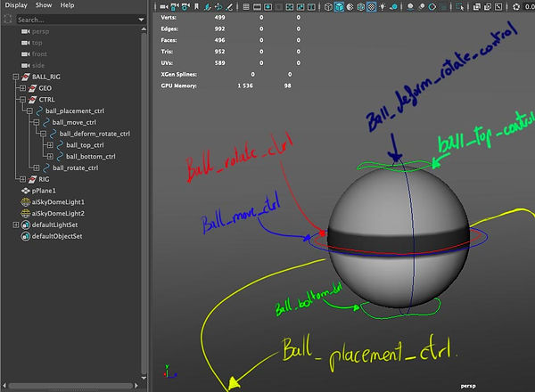Click the outliner scroll-right arrow

point(136,386)
